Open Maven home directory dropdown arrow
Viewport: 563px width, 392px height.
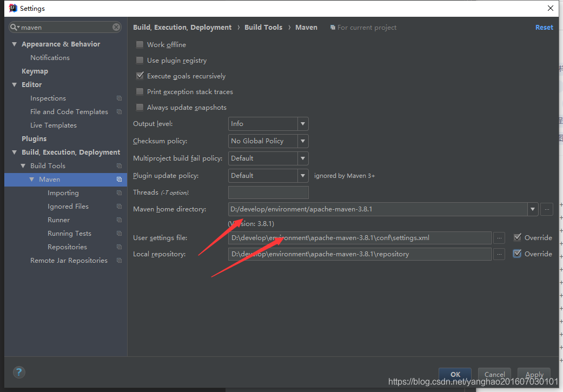click(533, 209)
